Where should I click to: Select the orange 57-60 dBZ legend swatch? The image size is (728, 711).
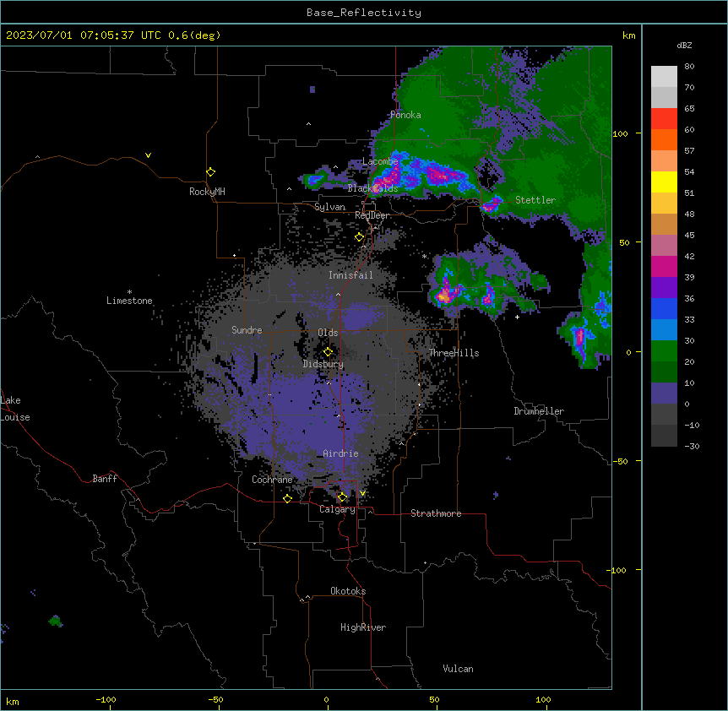coord(664,139)
